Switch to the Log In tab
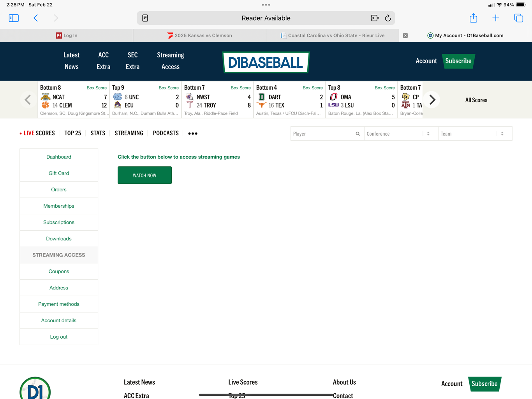The height and width of the screenshot is (399, 532). coord(67,35)
